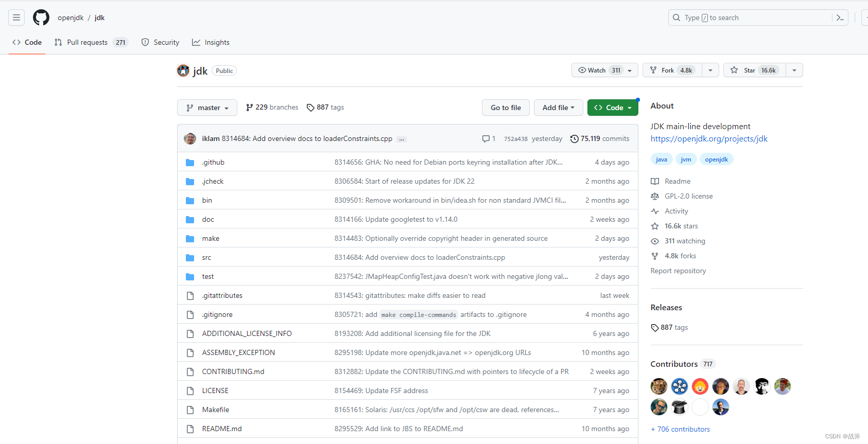Screen dimensions: 868x444
Task: Click the LICENSE file icon
Action: coord(190,390)
